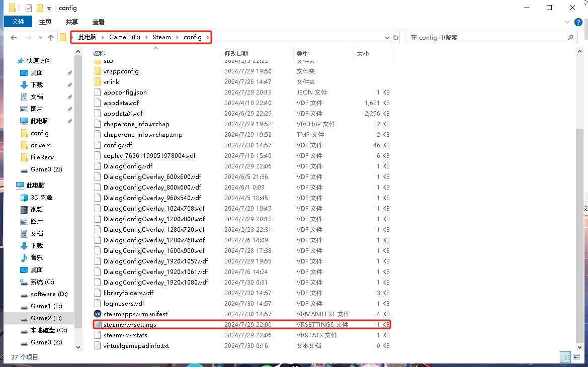Open the 主页 ribbon tab

pos(45,22)
